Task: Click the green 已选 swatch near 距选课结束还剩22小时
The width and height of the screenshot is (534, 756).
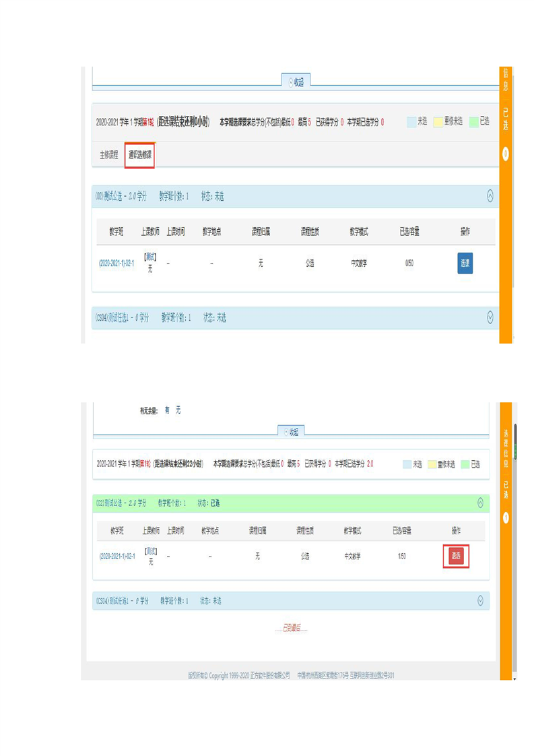Action: (x=465, y=464)
